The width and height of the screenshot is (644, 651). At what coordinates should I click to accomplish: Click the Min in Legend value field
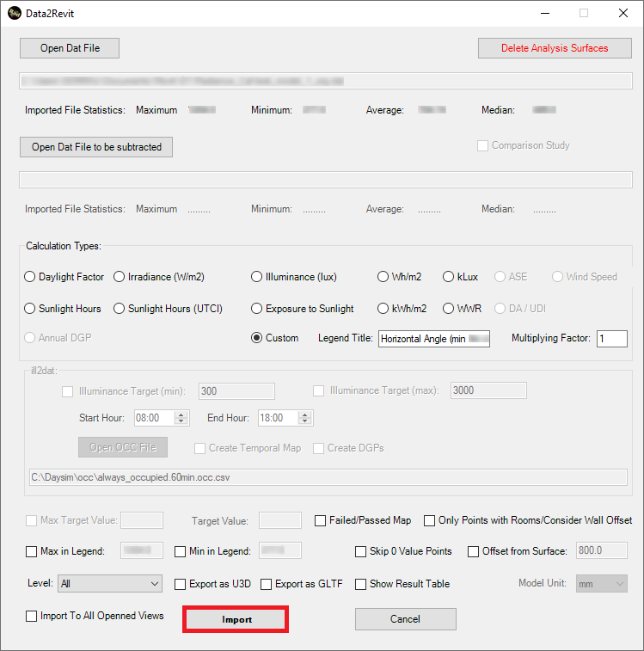point(280,550)
